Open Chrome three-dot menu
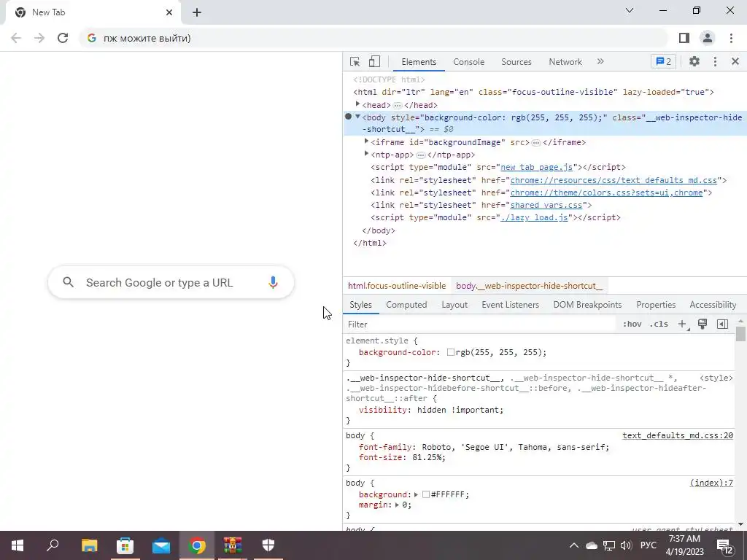The width and height of the screenshot is (747, 560). (x=731, y=38)
